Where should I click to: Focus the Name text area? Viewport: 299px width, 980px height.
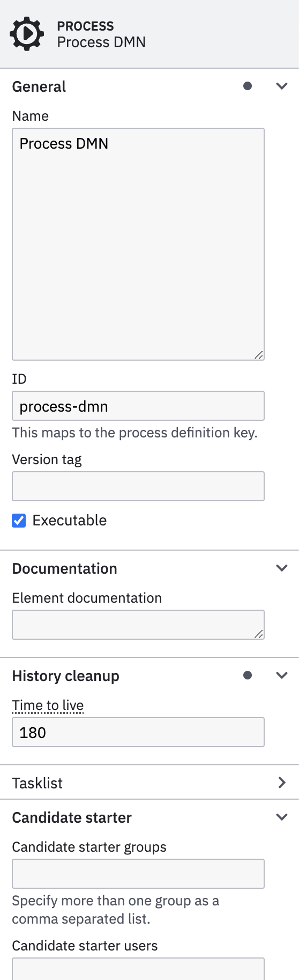click(x=138, y=244)
